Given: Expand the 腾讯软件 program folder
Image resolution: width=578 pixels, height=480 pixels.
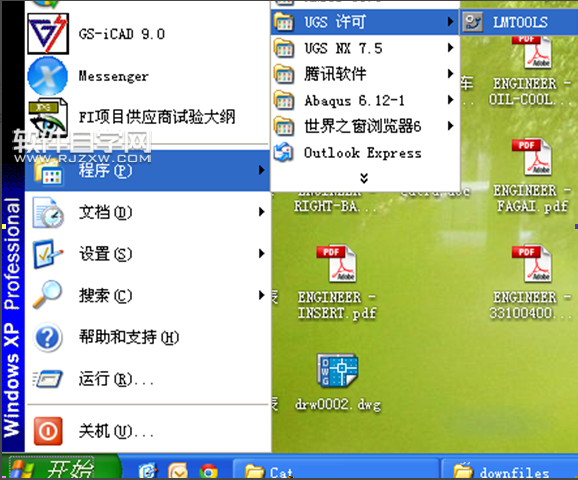Looking at the screenshot, I should pos(365,74).
